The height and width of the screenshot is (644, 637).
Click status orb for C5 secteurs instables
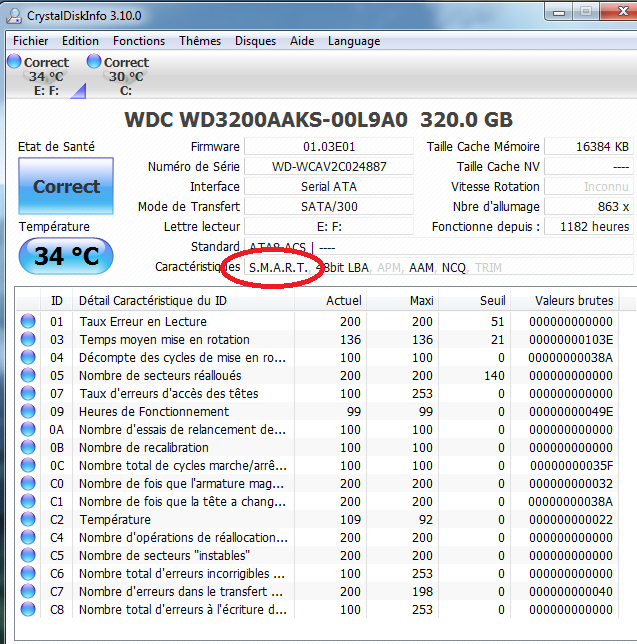(x=28, y=555)
